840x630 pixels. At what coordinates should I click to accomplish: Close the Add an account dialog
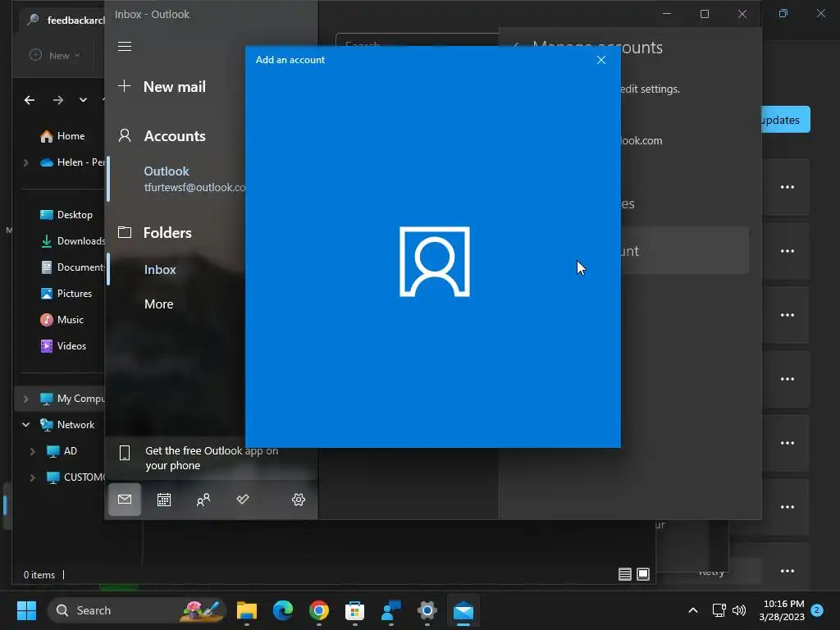(x=601, y=60)
